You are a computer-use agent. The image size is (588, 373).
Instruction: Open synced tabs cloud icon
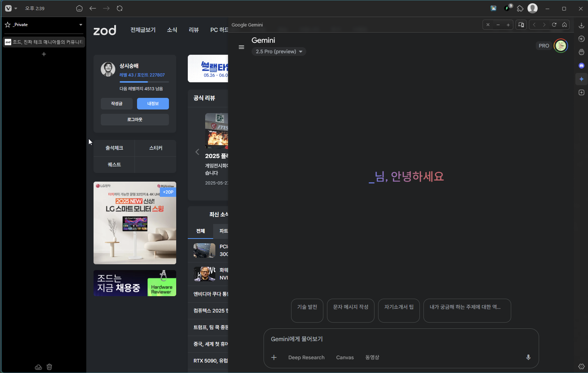(x=38, y=367)
